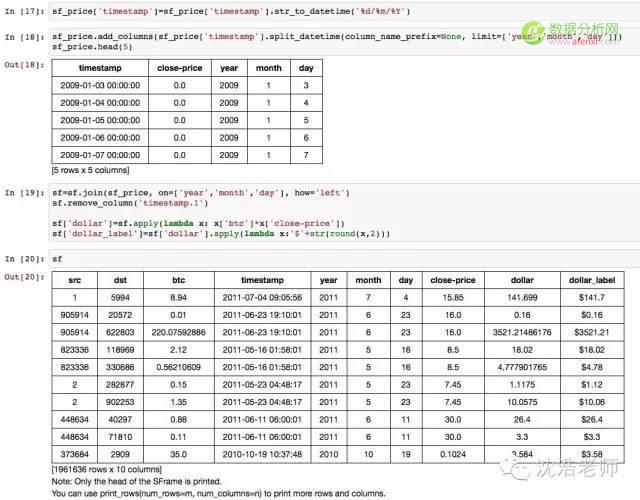Screen dimensions: 640x500
Task: Click the btc value 8.94
Action: click(x=178, y=298)
